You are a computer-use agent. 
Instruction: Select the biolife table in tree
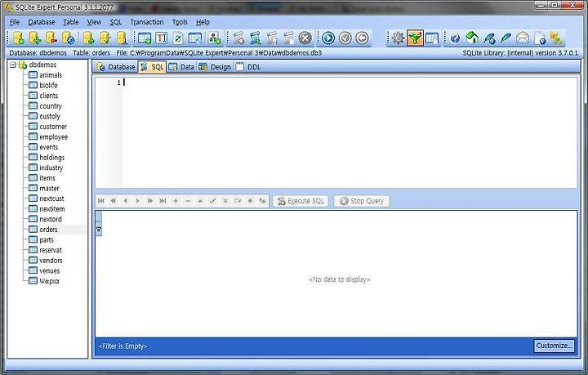coord(48,86)
